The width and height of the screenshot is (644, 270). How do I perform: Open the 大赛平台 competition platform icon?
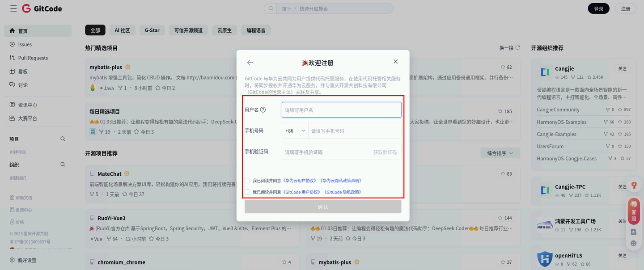(x=12, y=118)
